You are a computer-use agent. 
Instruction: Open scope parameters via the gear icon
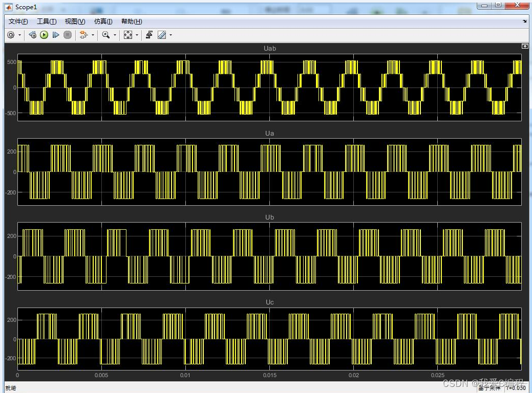(10, 35)
